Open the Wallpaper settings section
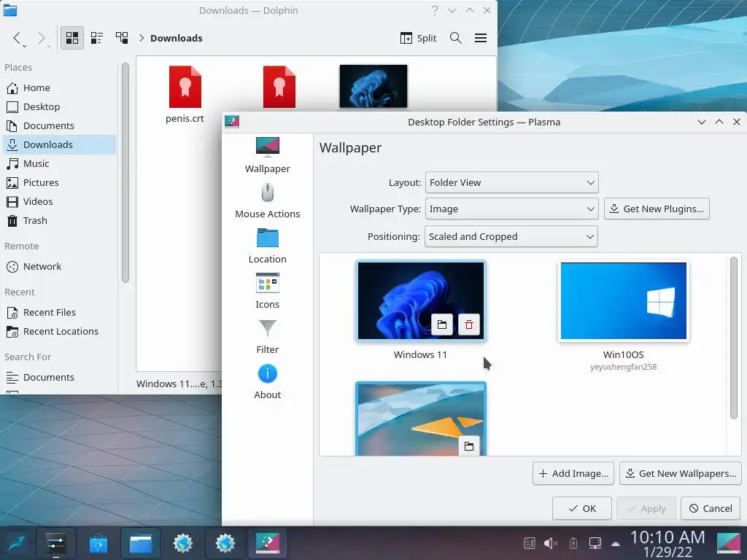 [267, 155]
